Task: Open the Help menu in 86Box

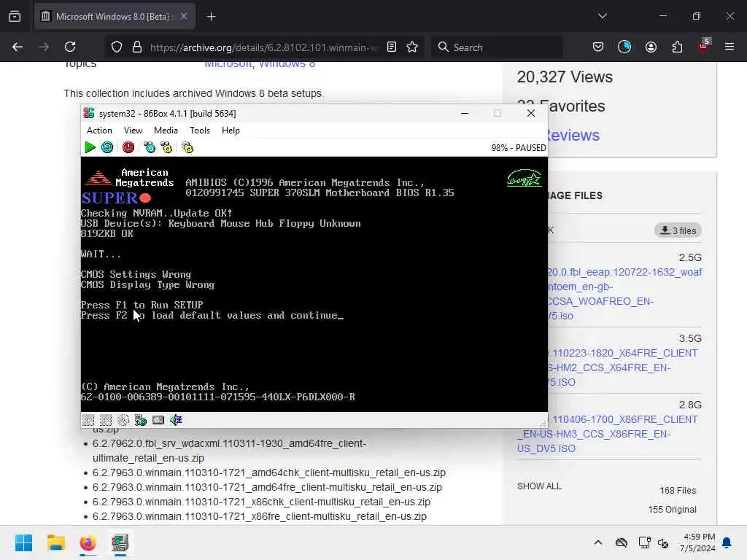Action: tap(231, 131)
